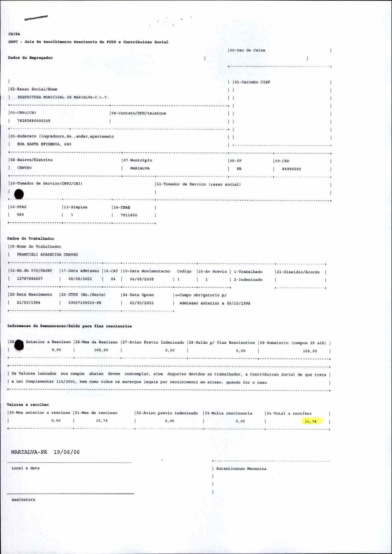The height and width of the screenshot is (554, 392).
Task: Click the '26-Mes da Rescisao' label
Action: click(97, 342)
